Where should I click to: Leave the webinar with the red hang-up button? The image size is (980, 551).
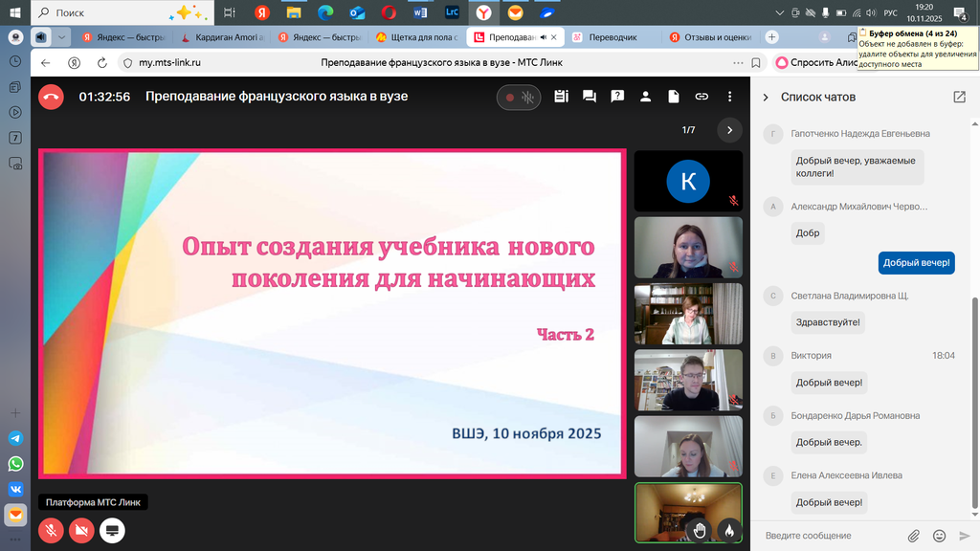pyautogui.click(x=52, y=97)
